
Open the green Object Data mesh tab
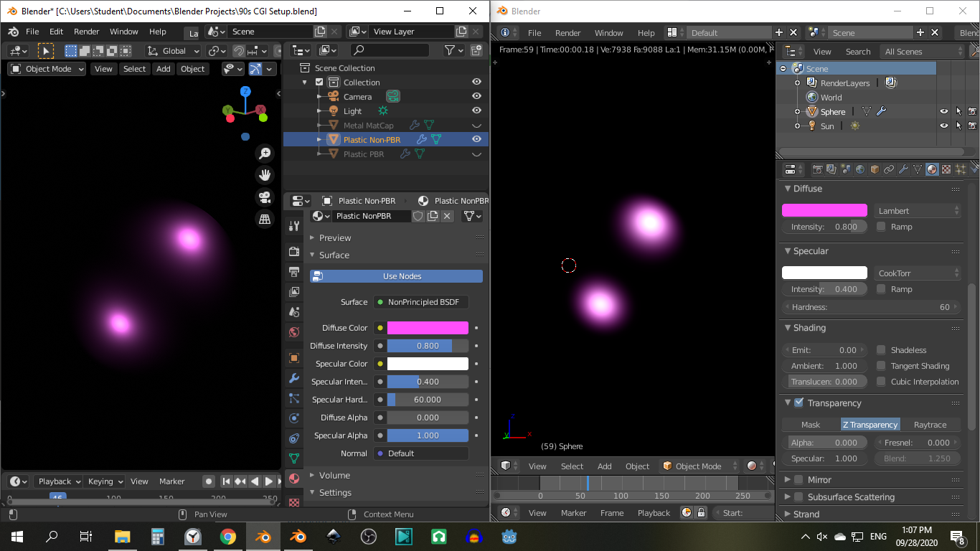pyautogui.click(x=293, y=458)
